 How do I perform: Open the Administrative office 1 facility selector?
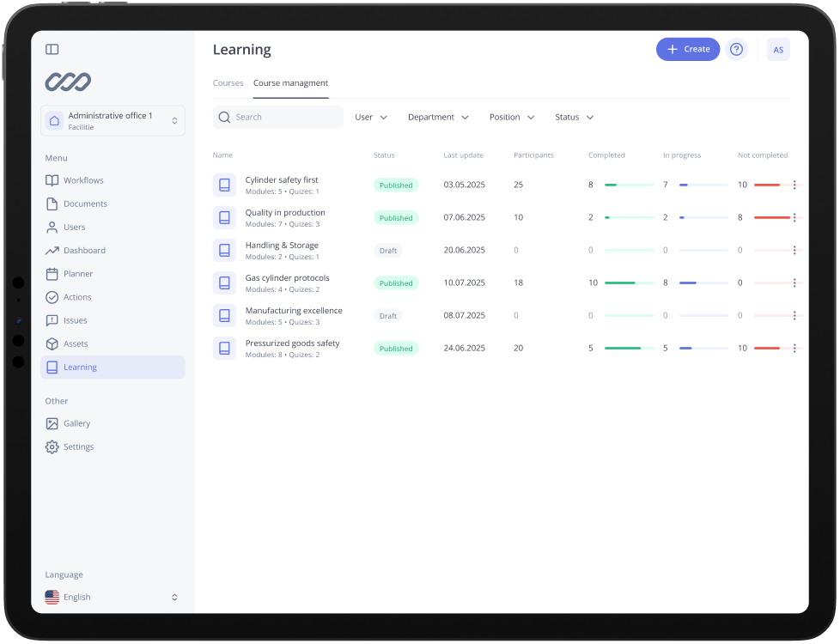pos(113,121)
